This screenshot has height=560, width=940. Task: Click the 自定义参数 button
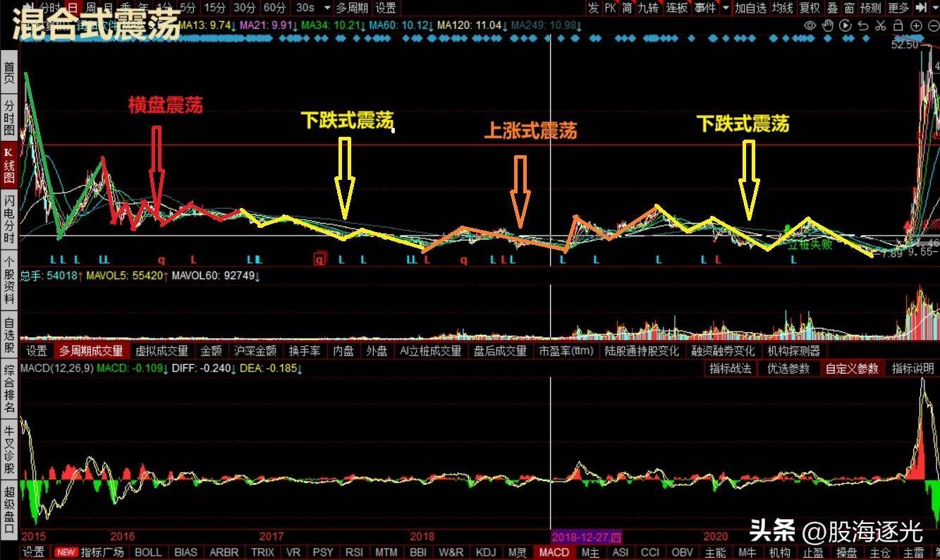(852, 368)
